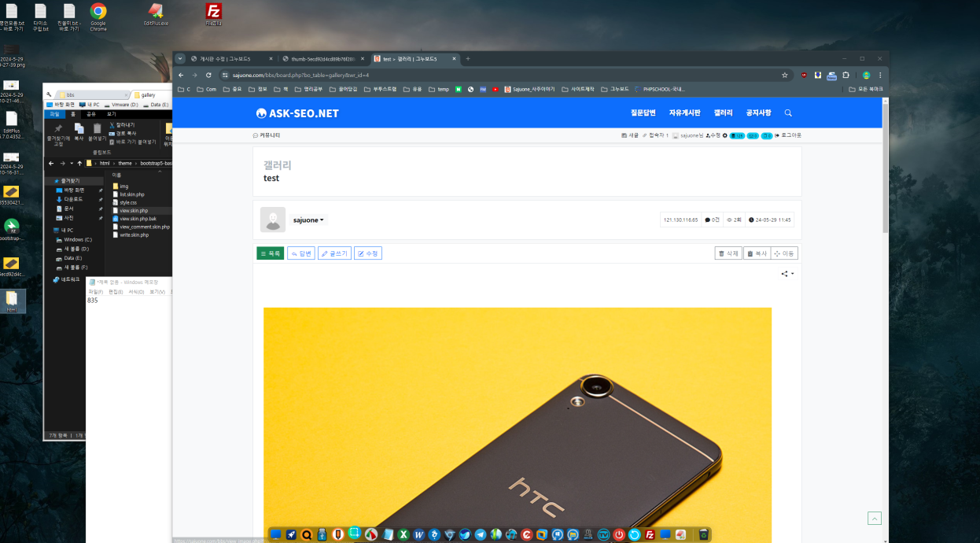Select view_comment.skin.php file
980x543 pixels.
point(141,227)
